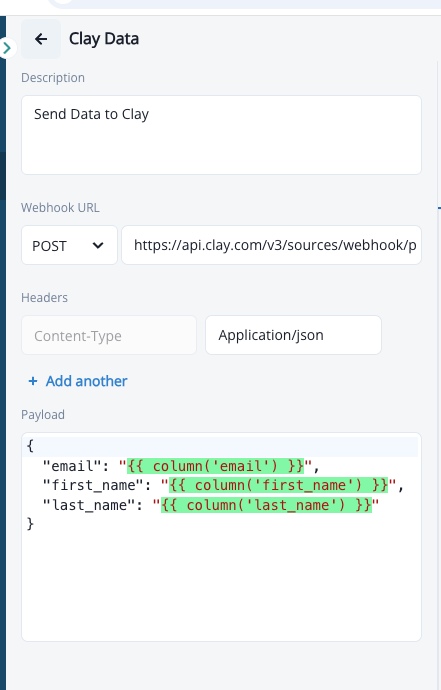Click the plus icon beside Add another

point(33,381)
